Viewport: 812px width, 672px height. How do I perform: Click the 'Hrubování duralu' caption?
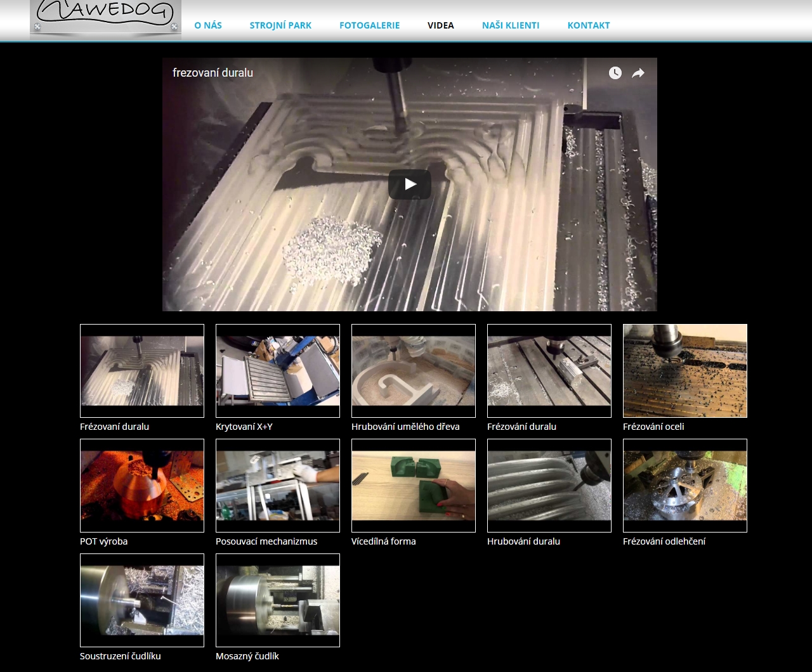click(x=524, y=541)
